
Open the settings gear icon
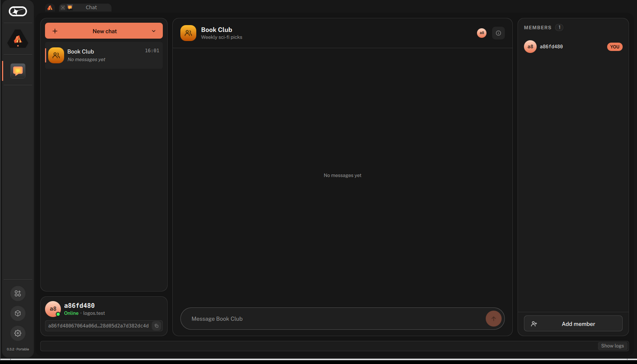(18, 333)
